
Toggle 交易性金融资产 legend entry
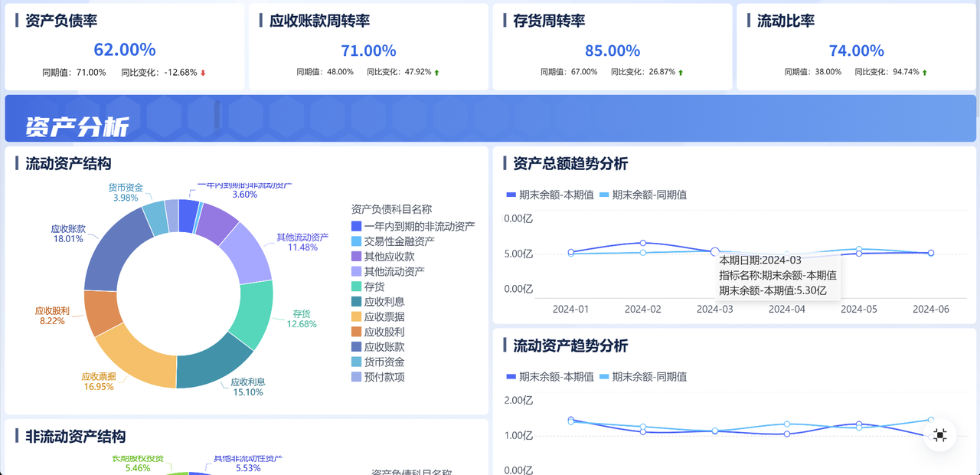(x=394, y=241)
